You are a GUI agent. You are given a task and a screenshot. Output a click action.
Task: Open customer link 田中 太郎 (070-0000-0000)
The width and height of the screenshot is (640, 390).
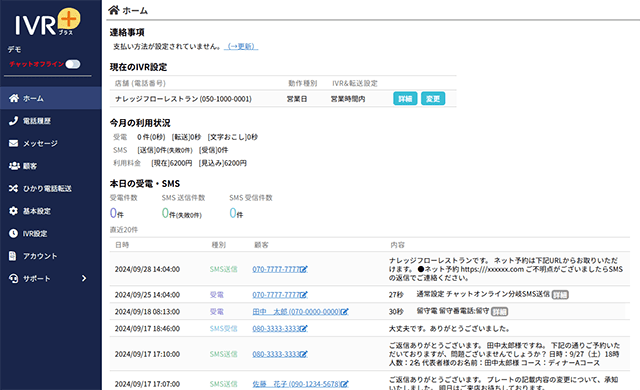(296, 312)
